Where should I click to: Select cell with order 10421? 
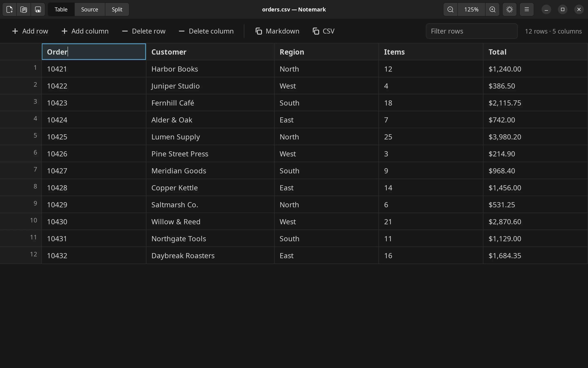click(x=94, y=69)
